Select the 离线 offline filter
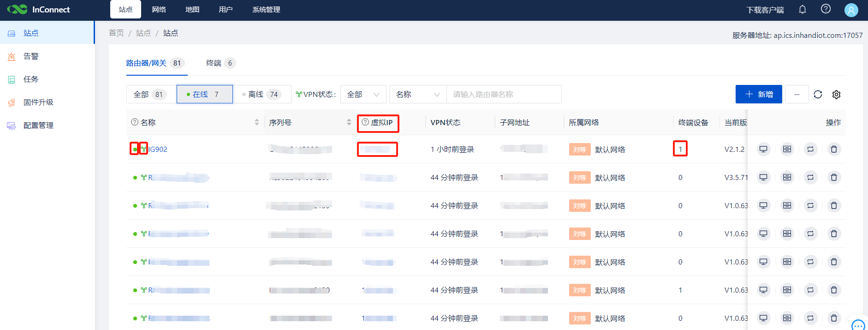868x330 pixels. [x=262, y=94]
